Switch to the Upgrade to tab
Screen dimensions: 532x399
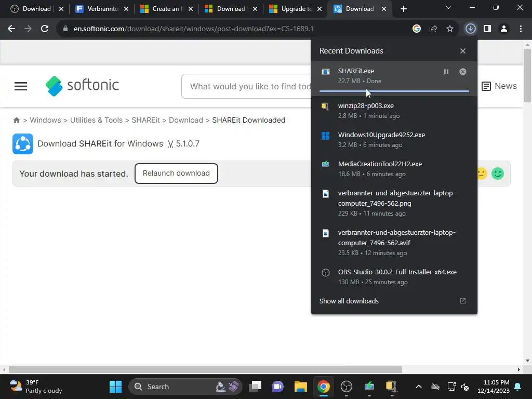pos(296,9)
